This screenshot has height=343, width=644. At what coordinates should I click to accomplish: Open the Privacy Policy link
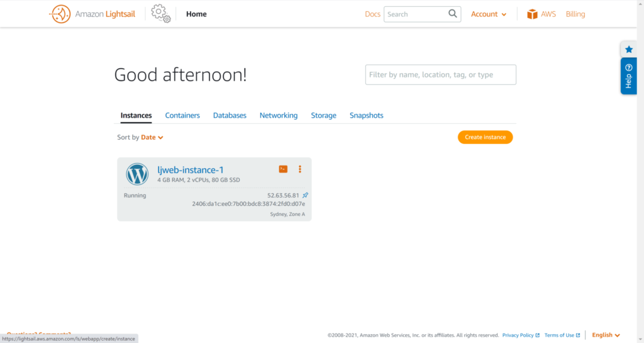(520, 335)
